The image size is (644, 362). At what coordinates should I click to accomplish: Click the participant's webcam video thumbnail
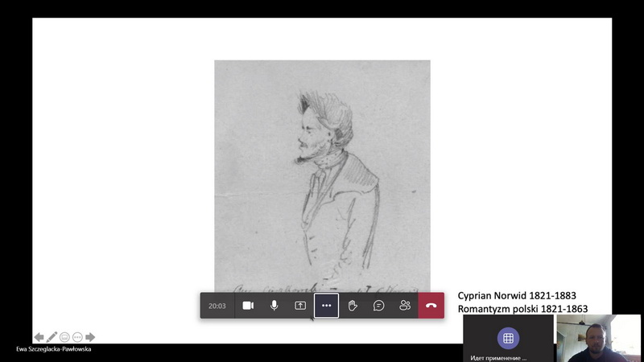pos(598,338)
